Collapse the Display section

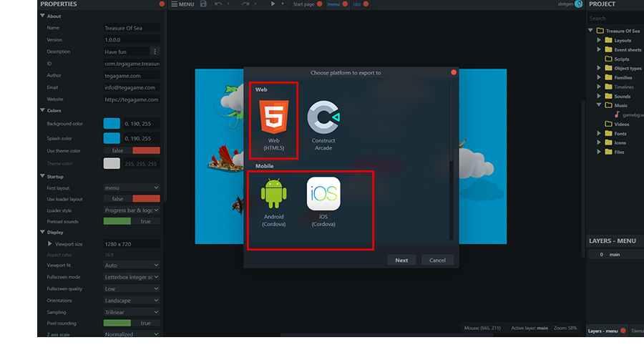tap(42, 232)
